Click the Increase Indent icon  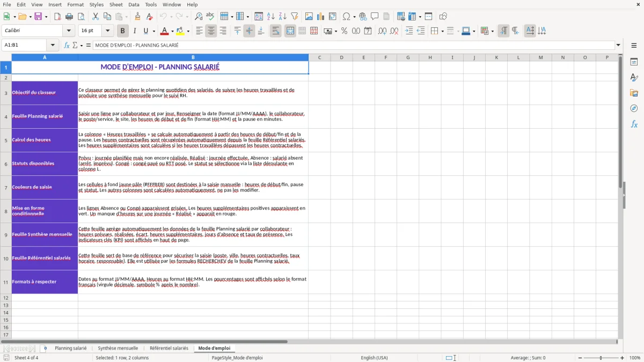[409, 31]
